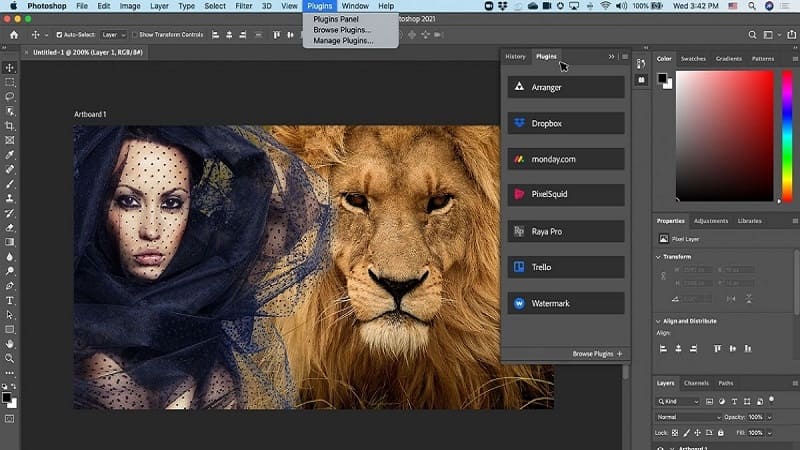Open the Fill dropdown arrow
800x450 pixels.
tap(769, 433)
